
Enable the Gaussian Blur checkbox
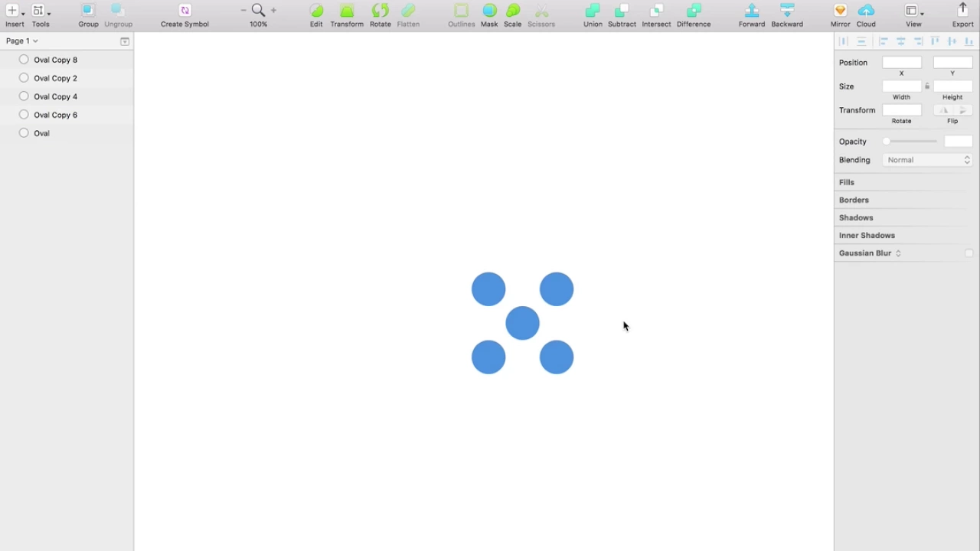pos(969,253)
